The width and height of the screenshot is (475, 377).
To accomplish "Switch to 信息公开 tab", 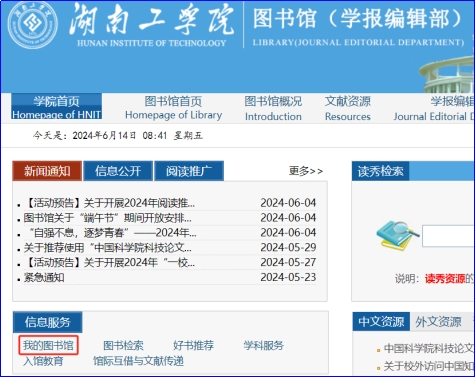I will [118, 171].
